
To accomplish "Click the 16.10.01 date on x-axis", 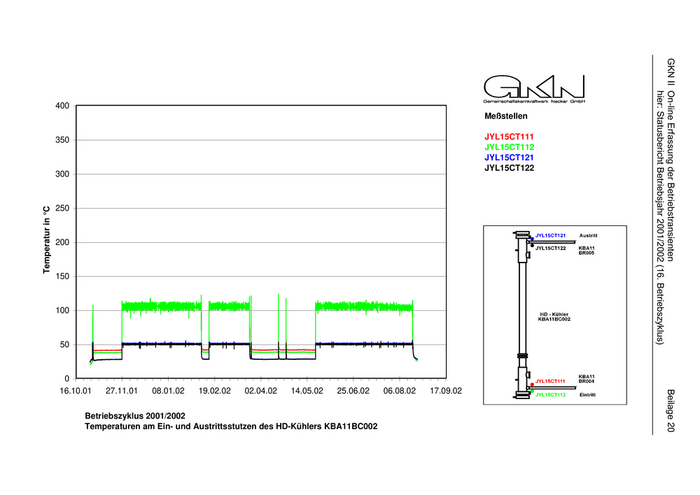I will (76, 391).
